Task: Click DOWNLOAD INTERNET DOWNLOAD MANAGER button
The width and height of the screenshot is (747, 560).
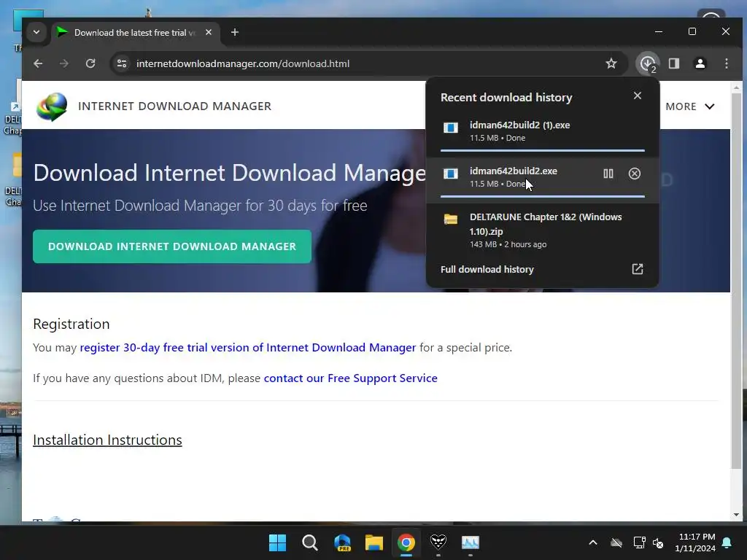Action: (172, 246)
